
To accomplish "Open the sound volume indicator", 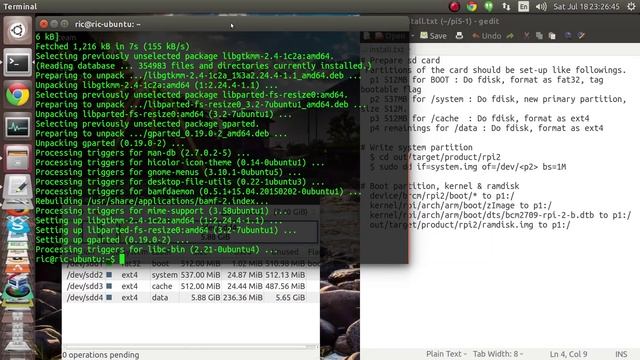I will [x=541, y=6].
